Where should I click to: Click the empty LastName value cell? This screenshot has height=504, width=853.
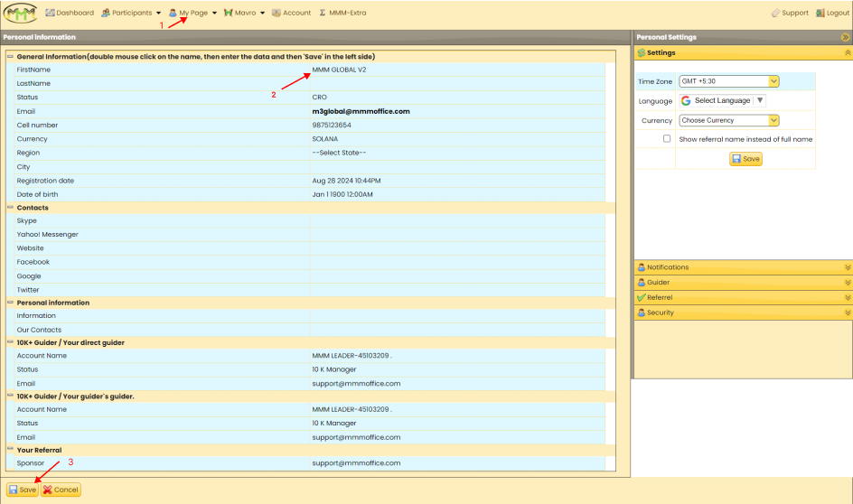pos(457,83)
